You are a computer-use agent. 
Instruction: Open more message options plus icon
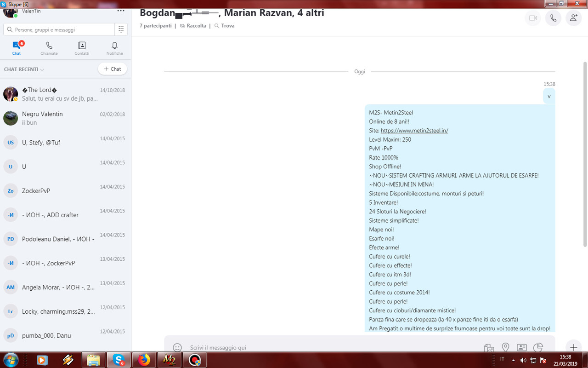[573, 347]
